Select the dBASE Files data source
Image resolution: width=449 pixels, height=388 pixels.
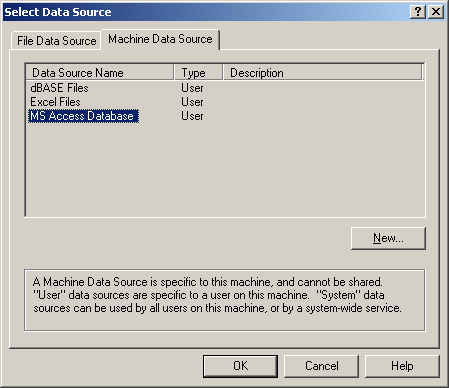59,88
